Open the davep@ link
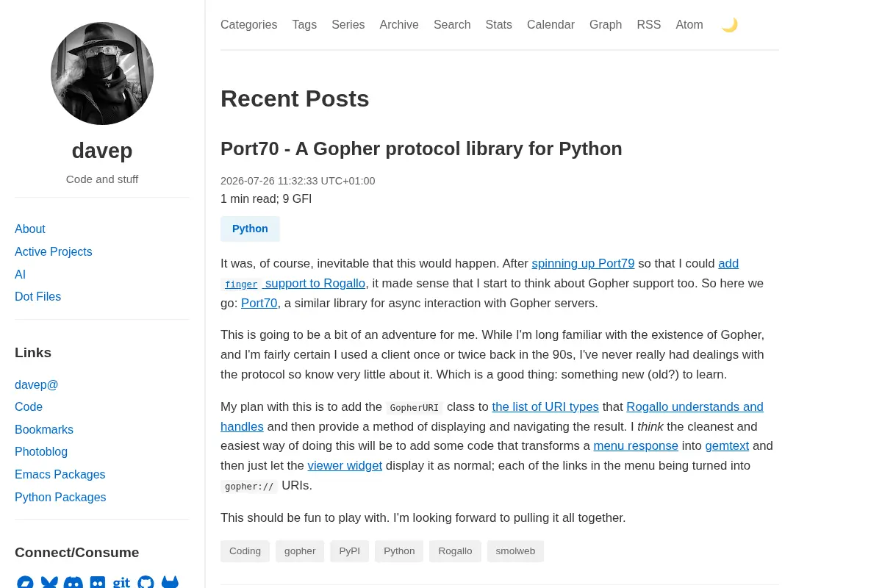 [36, 384]
